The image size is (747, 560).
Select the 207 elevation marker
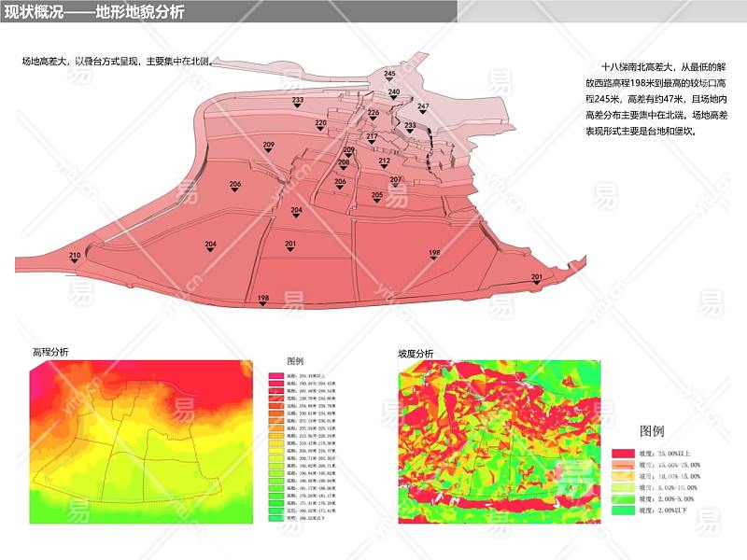(x=396, y=187)
